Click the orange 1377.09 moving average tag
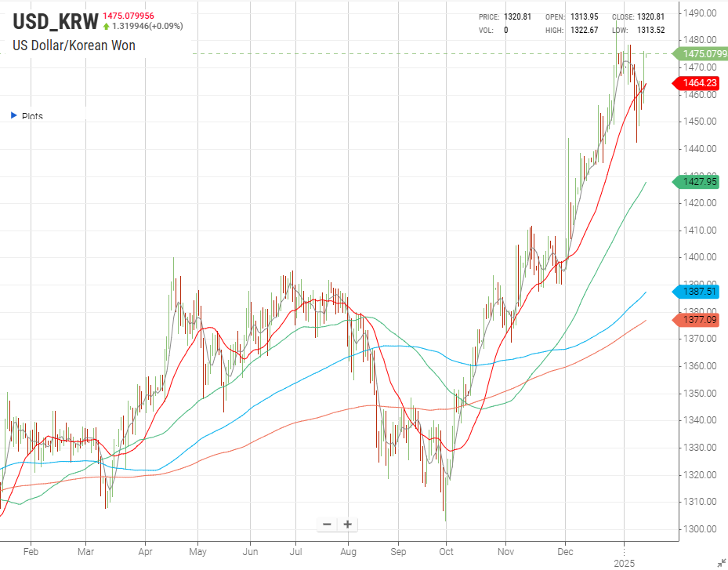Viewport: 728px width, 570px height. (699, 320)
